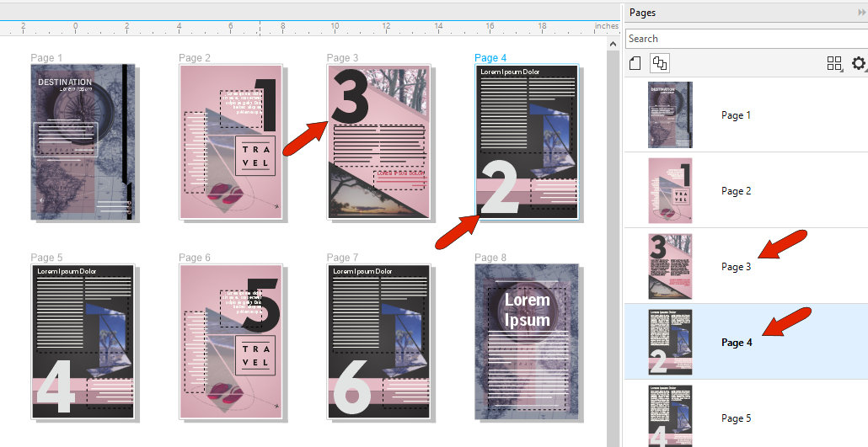Select Page 2 on the canvas
Screen dimensions: 868x447
click(x=231, y=142)
